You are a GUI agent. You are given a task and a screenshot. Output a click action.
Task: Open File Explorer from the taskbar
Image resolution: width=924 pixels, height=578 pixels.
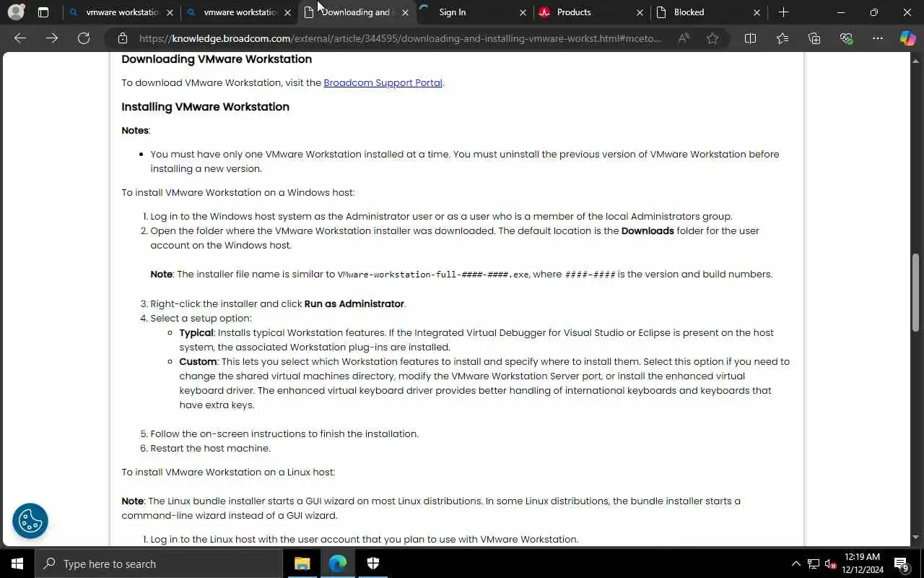tap(302, 564)
